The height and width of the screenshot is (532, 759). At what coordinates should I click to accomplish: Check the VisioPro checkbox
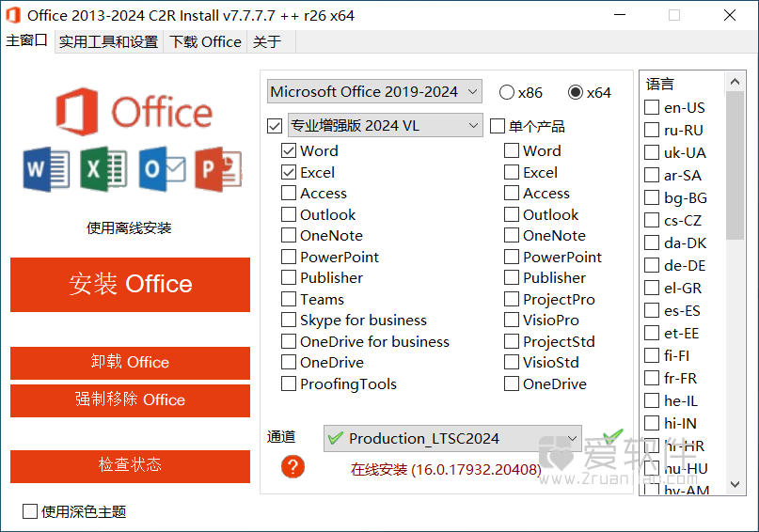click(x=512, y=320)
